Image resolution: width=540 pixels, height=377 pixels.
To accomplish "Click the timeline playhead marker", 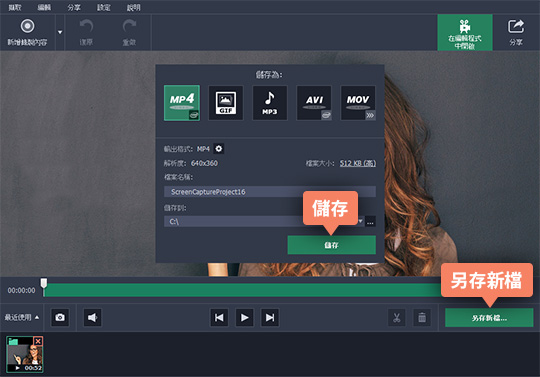I will (x=44, y=283).
